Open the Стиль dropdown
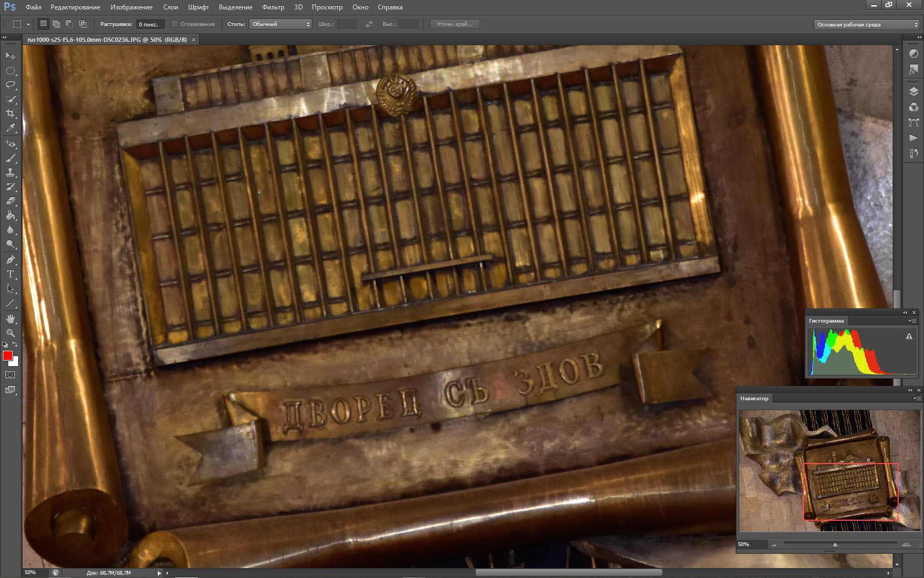Screen dimensions: 924x578 [x=280, y=24]
